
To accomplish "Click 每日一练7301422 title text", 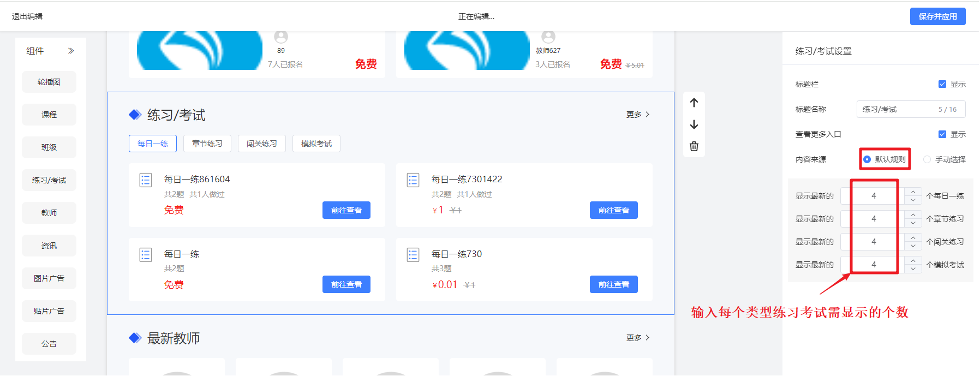I will coord(467,179).
